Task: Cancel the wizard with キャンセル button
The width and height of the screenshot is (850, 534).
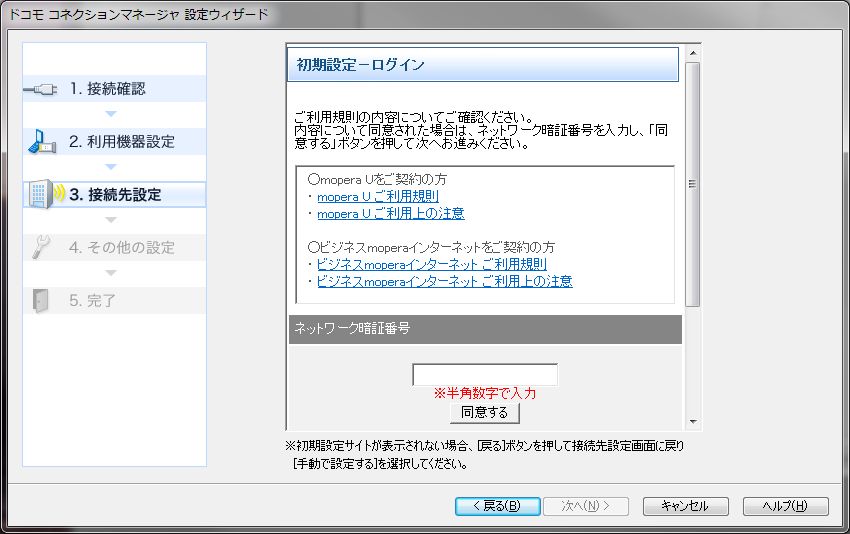Action: click(685, 506)
